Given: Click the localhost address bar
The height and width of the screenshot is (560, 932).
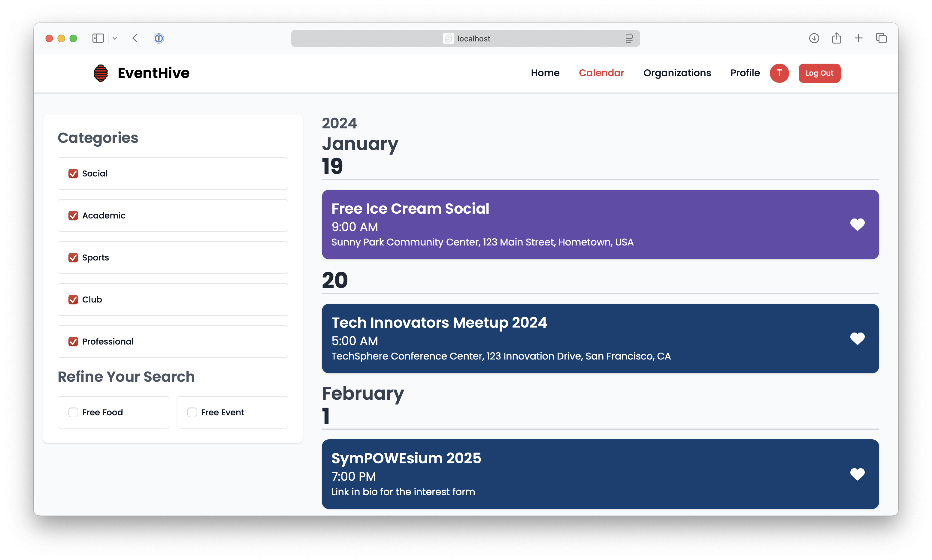Looking at the screenshot, I should 465,38.
